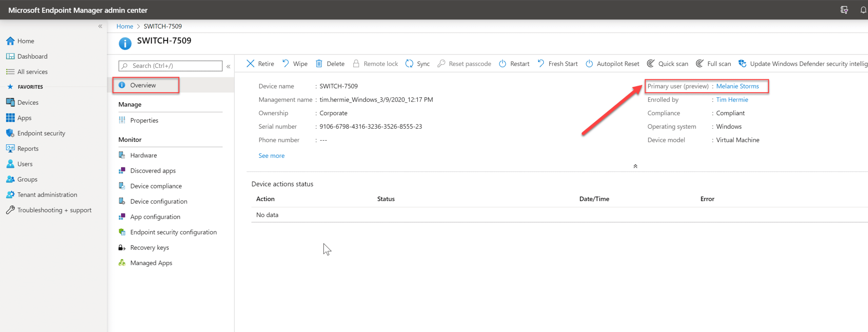Open Managed Apps
Image resolution: width=868 pixels, height=332 pixels.
[x=151, y=263]
